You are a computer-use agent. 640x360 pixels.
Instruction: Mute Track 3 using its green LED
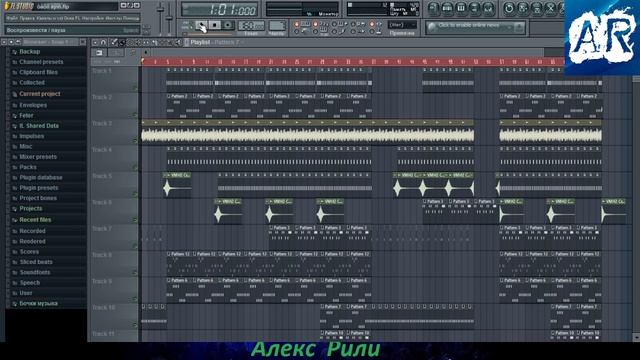(x=135, y=141)
